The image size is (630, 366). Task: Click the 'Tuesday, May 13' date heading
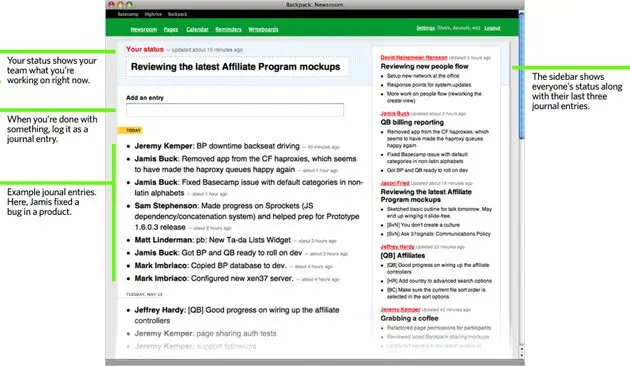(x=144, y=294)
